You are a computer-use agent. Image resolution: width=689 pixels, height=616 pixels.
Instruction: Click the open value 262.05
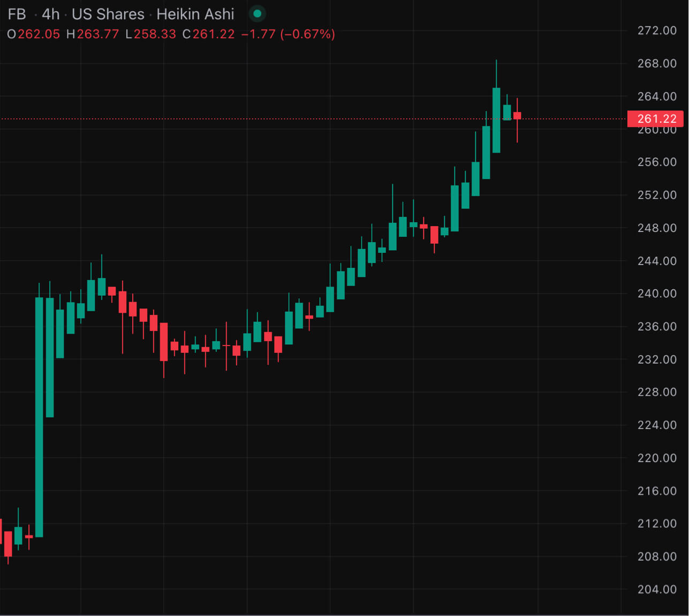click(x=39, y=34)
